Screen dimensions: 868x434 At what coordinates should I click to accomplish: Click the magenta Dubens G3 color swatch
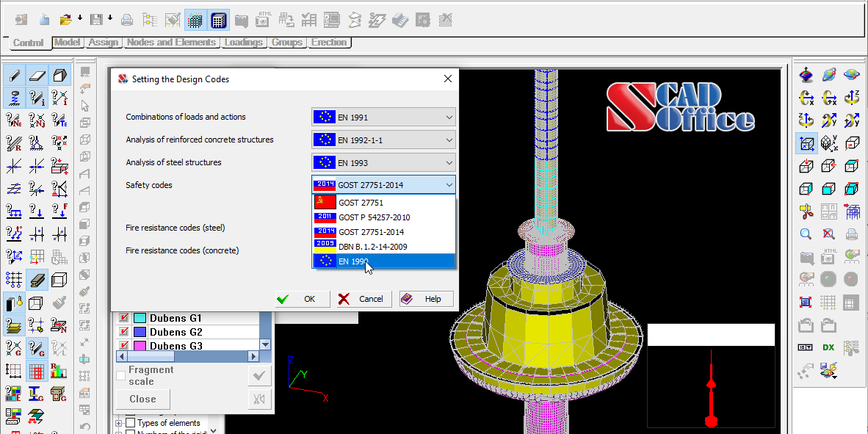140,346
